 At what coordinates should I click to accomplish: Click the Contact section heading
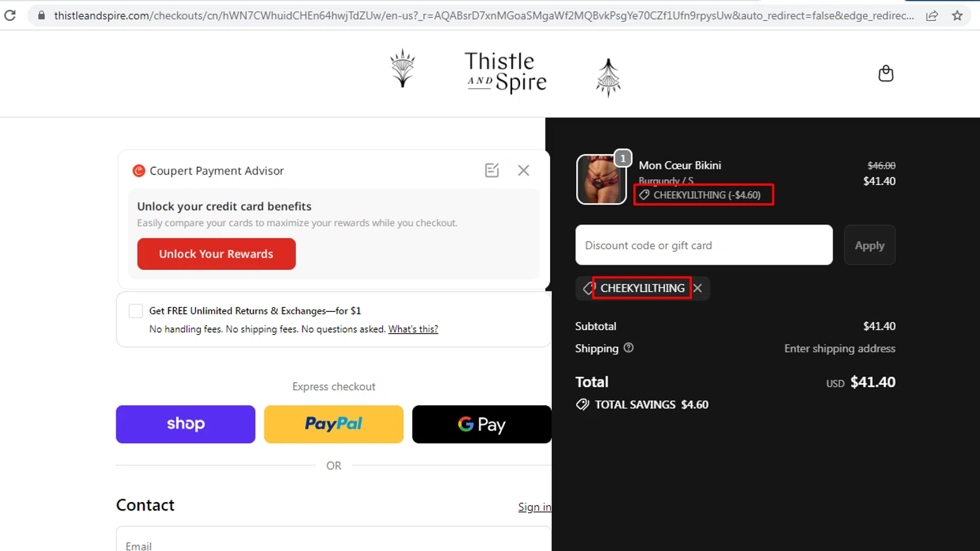[145, 505]
